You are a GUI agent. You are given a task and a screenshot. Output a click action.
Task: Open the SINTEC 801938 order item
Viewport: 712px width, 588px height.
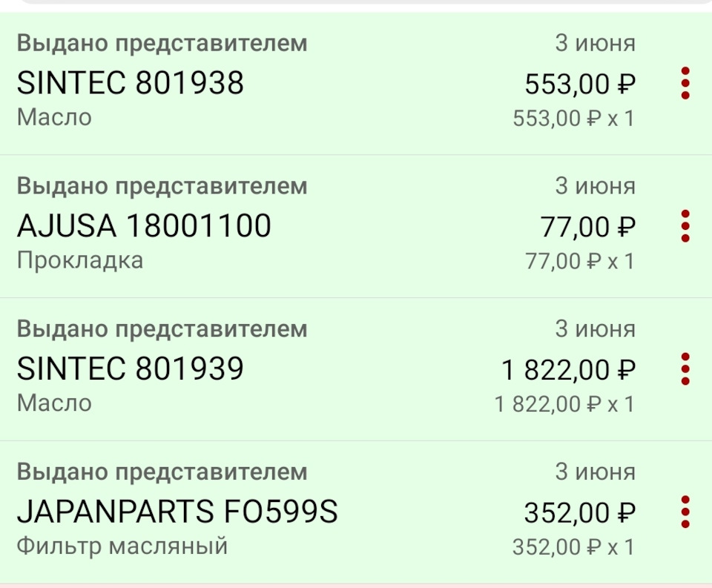click(131, 84)
